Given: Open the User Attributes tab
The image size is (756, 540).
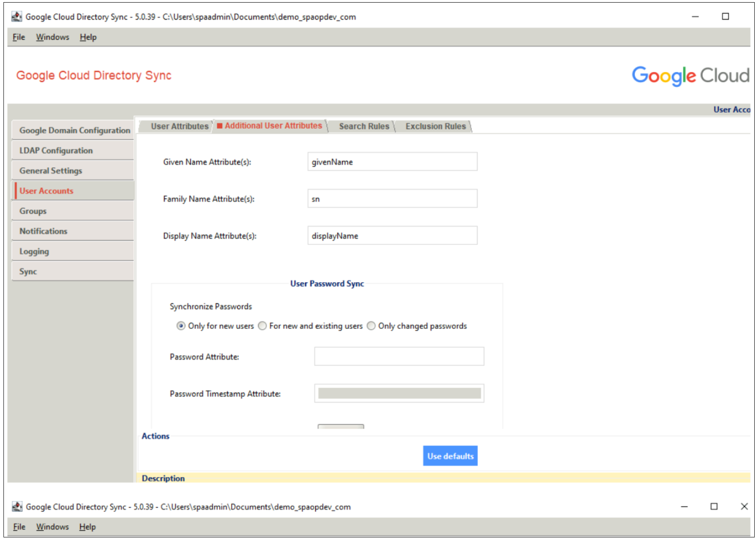Looking at the screenshot, I should (179, 126).
